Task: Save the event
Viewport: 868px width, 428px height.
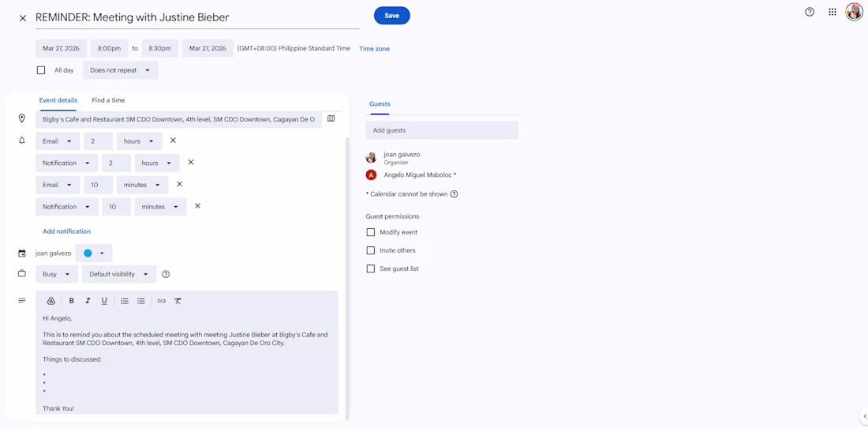Action: click(x=391, y=16)
